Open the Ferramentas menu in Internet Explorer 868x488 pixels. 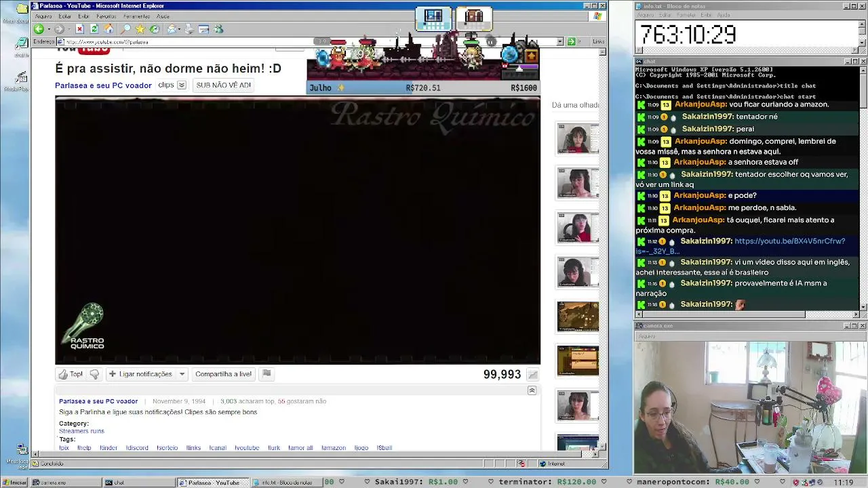pos(137,16)
